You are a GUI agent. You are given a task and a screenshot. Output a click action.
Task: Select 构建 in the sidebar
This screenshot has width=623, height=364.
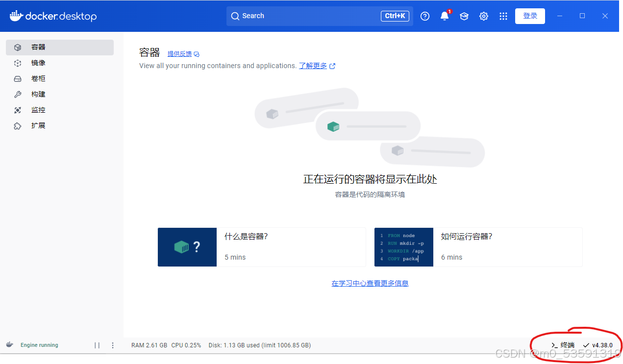point(60,95)
